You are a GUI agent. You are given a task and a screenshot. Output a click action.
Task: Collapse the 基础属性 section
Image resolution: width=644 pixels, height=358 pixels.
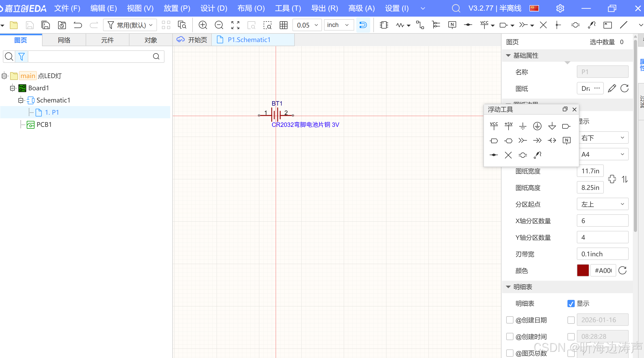508,56
